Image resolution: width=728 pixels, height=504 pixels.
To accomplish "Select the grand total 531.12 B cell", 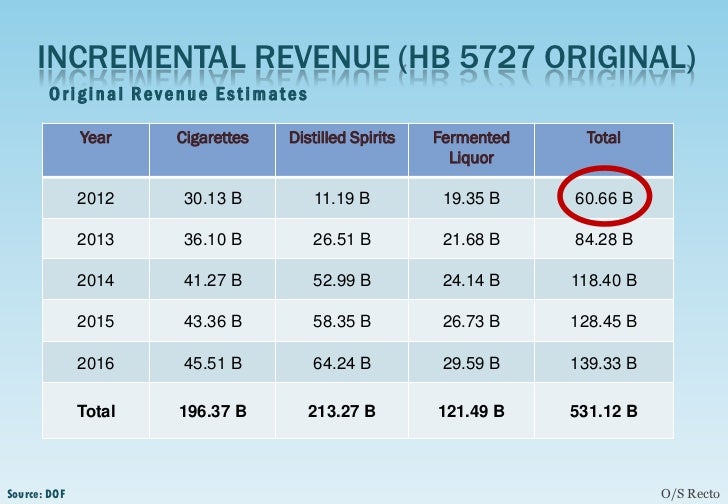I will point(604,411).
